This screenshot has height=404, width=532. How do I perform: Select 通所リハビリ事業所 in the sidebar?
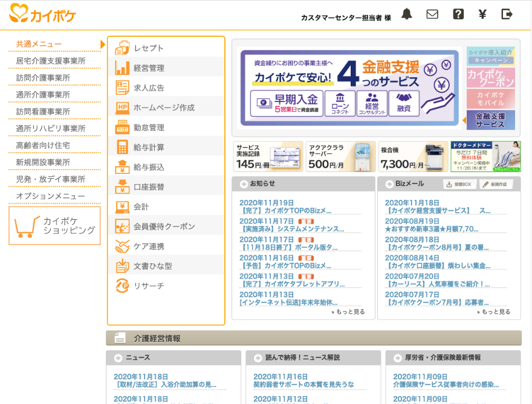(51, 129)
